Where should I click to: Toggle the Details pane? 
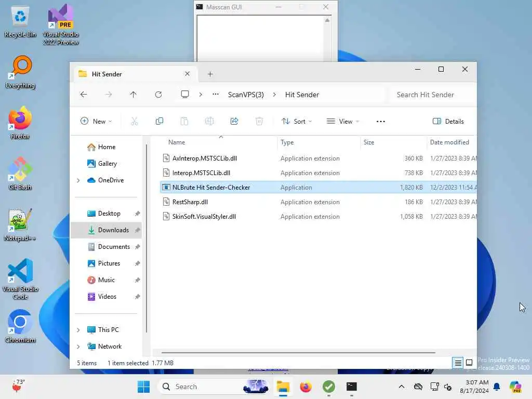coord(448,121)
